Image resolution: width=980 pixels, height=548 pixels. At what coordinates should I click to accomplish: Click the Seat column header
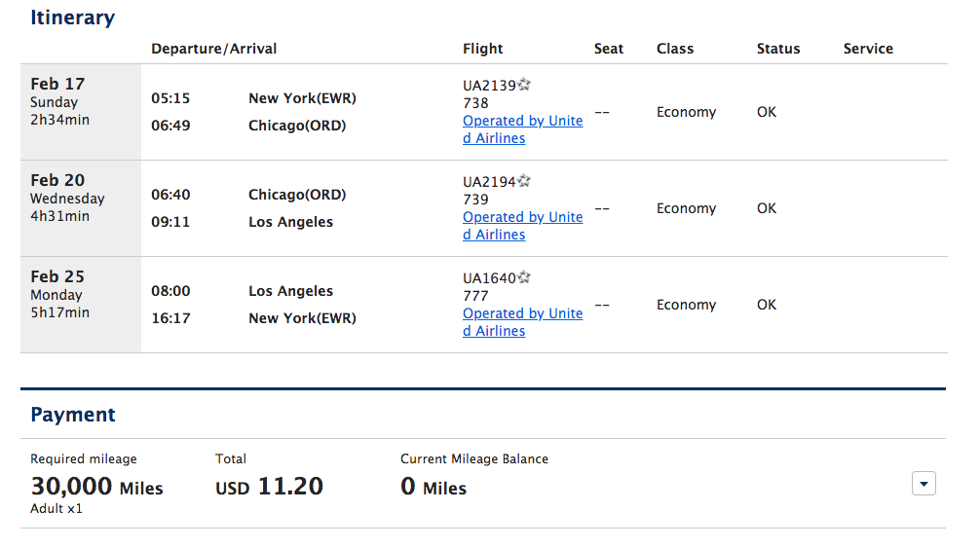[x=609, y=49]
